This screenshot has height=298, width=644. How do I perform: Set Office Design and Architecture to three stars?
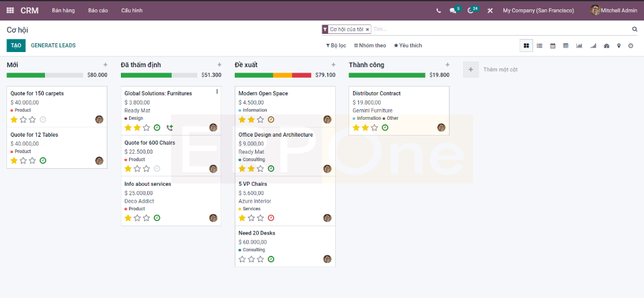pos(261,169)
